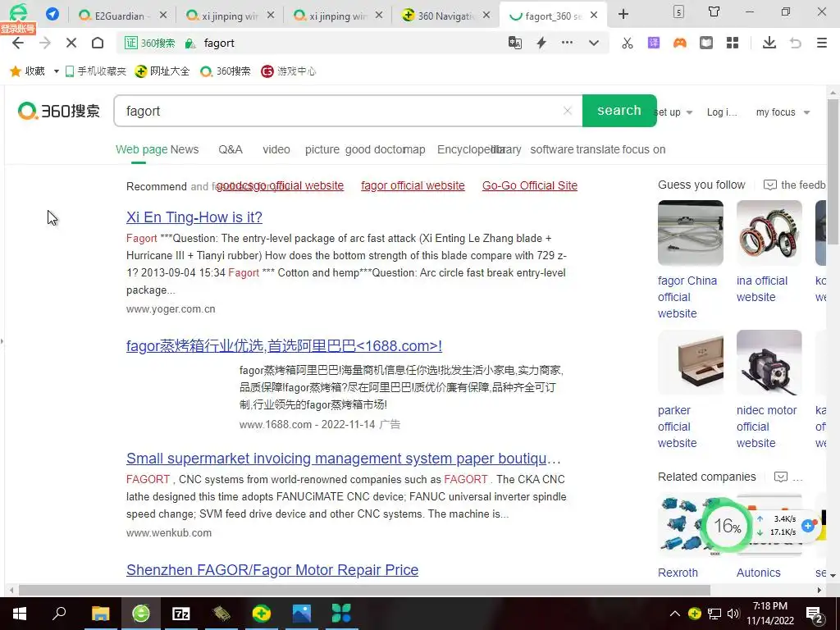This screenshot has width=840, height=630.
Task: Click the 16% memory accelerator ball
Action: coord(727,526)
